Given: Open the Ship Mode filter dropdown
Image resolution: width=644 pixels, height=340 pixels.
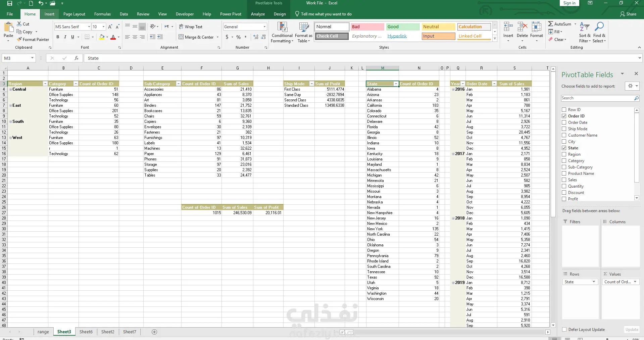Looking at the screenshot, I should click(312, 84).
